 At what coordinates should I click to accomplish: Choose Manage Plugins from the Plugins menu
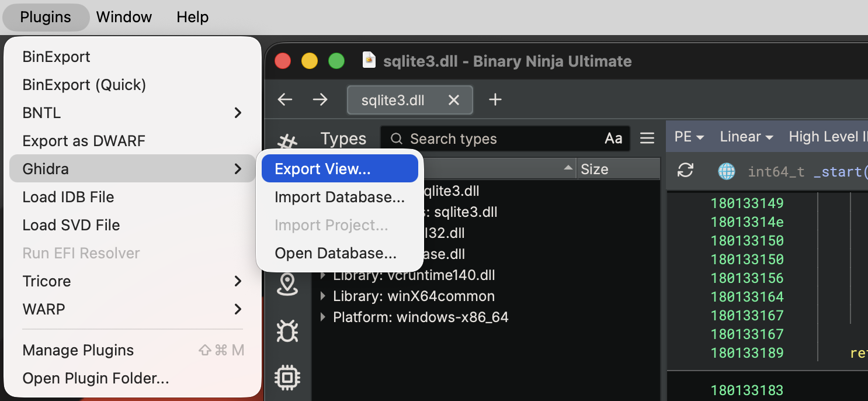(x=78, y=350)
